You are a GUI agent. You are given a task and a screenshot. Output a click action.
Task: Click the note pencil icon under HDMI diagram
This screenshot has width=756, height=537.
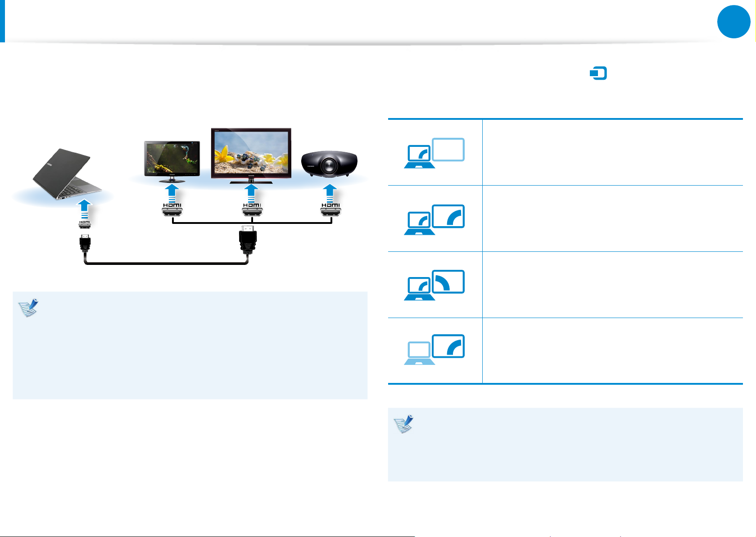pyautogui.click(x=28, y=308)
